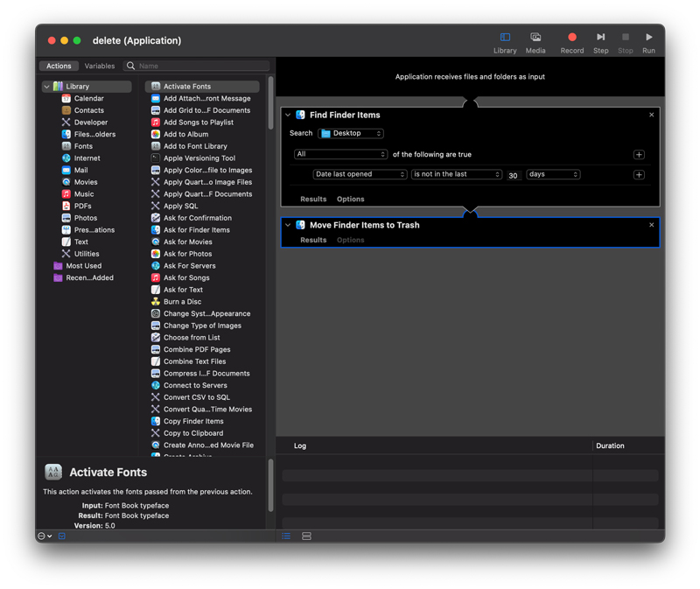Show the log list view
This screenshot has height=589, width=700.
(x=286, y=536)
